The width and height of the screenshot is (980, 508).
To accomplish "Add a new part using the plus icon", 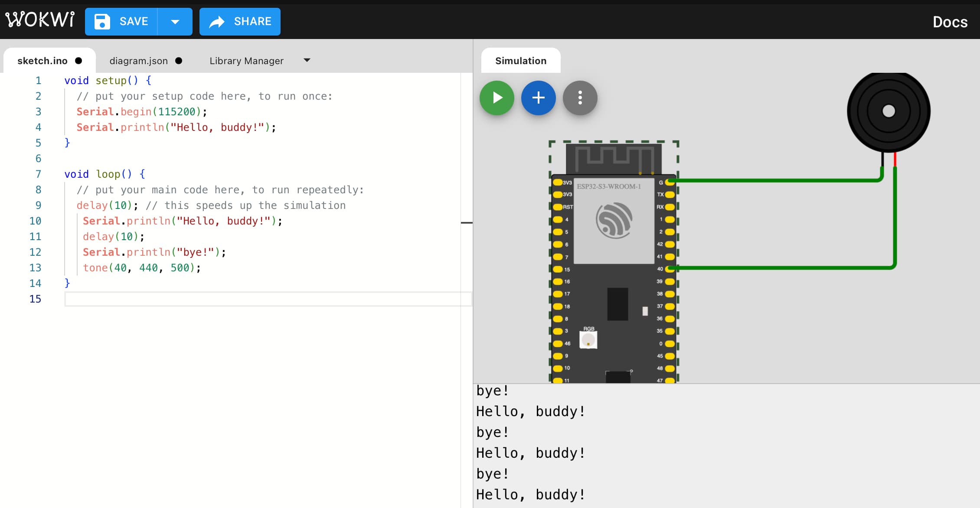I will coord(538,98).
